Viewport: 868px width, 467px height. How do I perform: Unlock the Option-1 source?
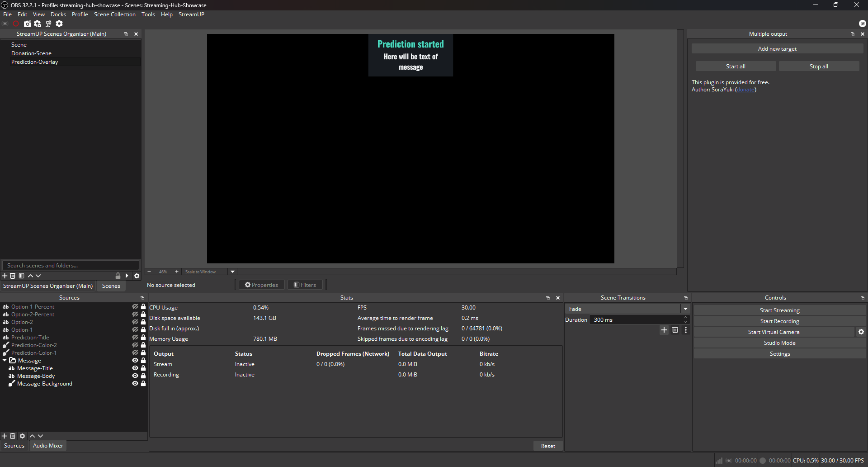pos(143,330)
